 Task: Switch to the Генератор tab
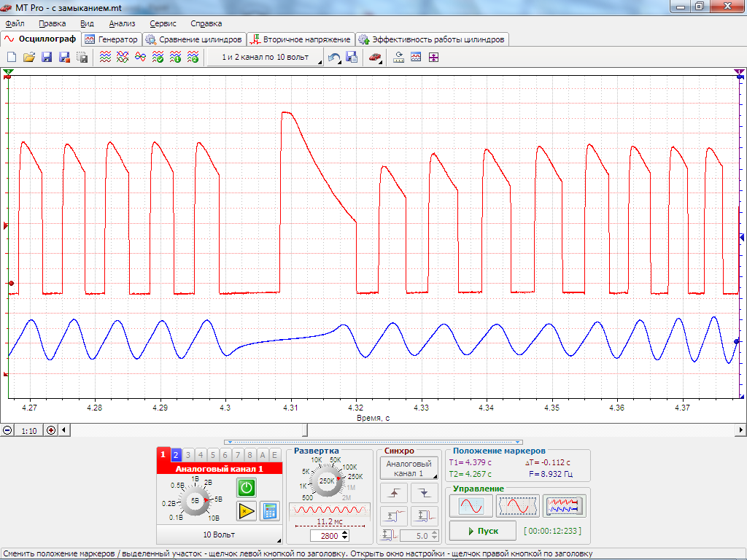pos(111,39)
